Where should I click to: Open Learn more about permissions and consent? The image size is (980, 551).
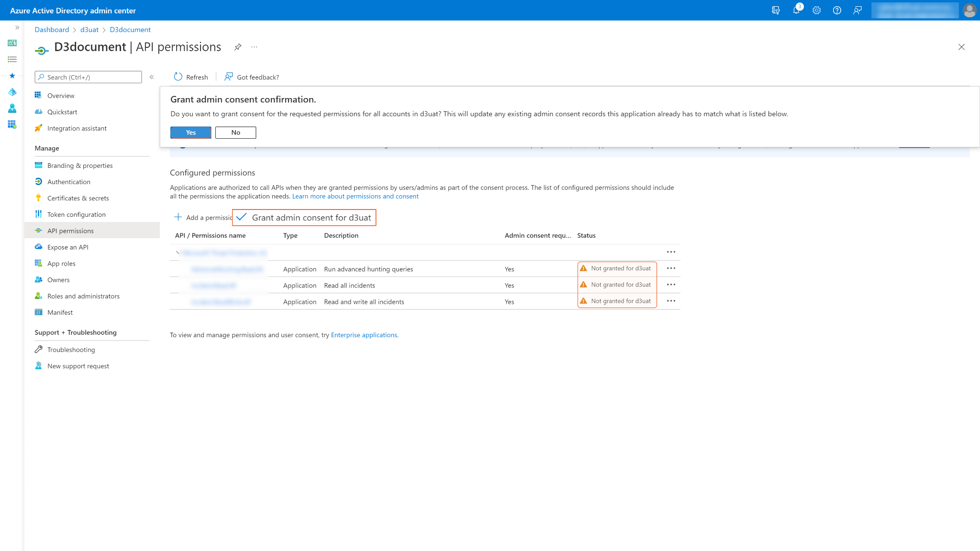coord(355,196)
